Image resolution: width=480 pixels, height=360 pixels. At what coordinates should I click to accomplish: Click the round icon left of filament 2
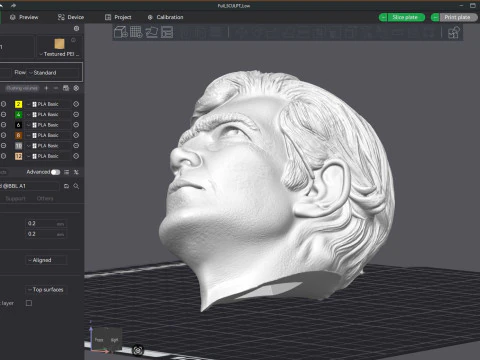point(3,104)
